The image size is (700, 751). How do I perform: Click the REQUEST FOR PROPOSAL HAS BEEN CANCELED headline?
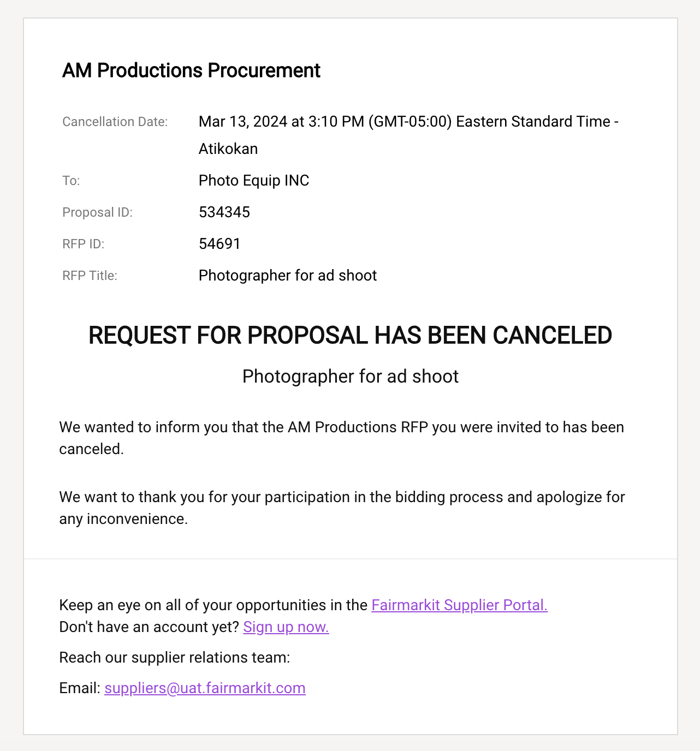click(350, 335)
